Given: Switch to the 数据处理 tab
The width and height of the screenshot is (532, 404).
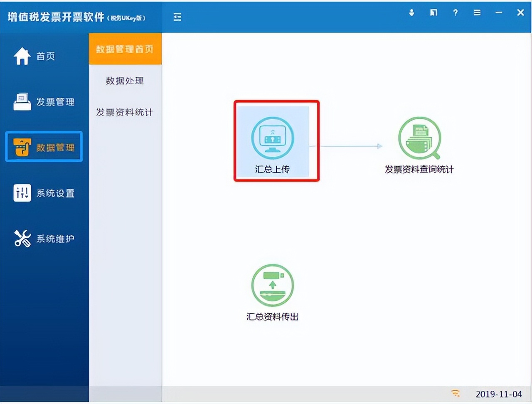Looking at the screenshot, I should click(x=125, y=81).
